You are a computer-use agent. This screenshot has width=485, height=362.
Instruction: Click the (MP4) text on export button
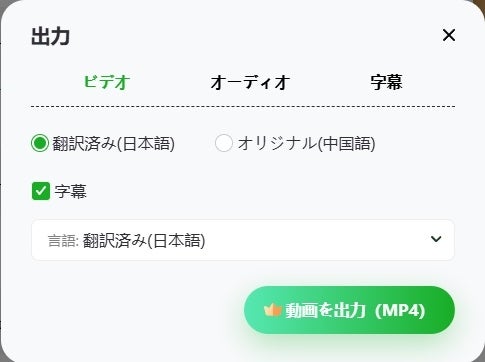[x=400, y=311]
